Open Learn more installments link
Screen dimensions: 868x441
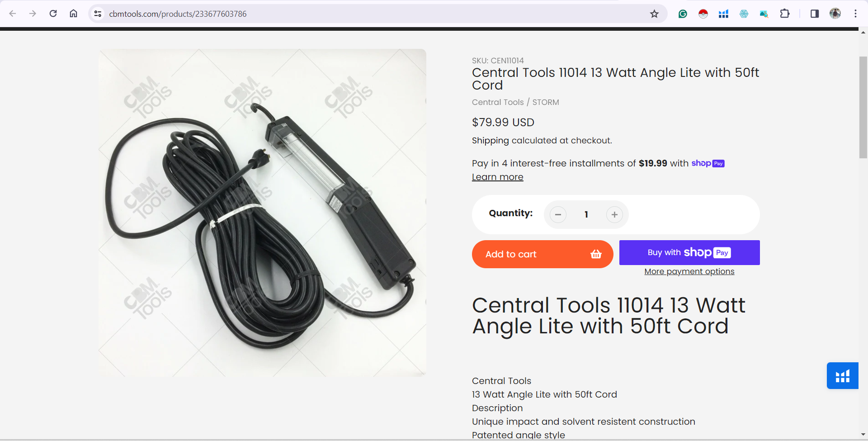pos(498,177)
